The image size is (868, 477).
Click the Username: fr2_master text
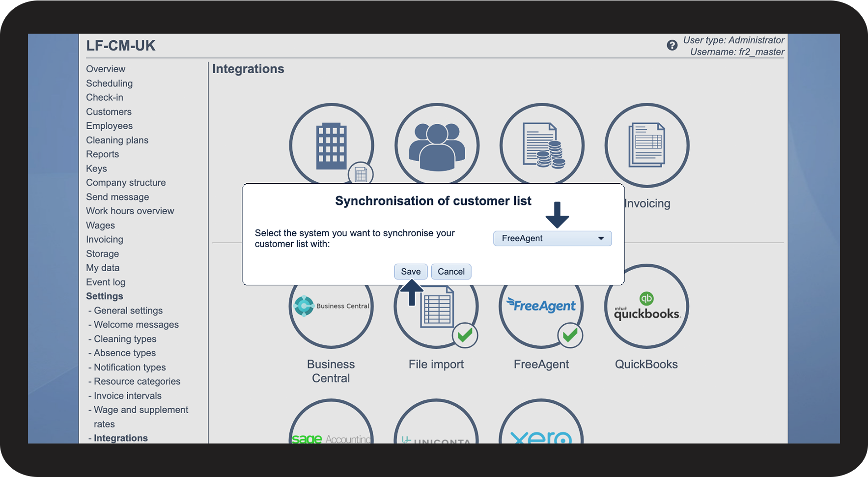737,52
